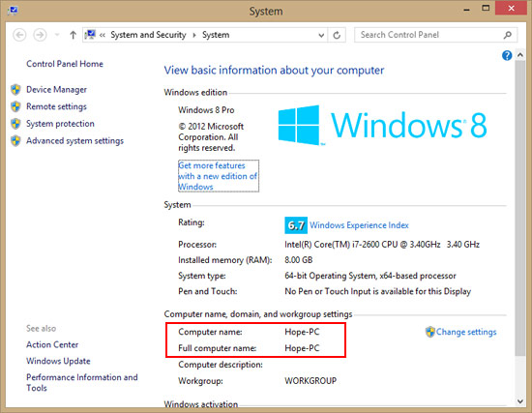Image resolution: width=532 pixels, height=413 pixels.
Task: Click the Computer description label
Action: tap(221, 365)
